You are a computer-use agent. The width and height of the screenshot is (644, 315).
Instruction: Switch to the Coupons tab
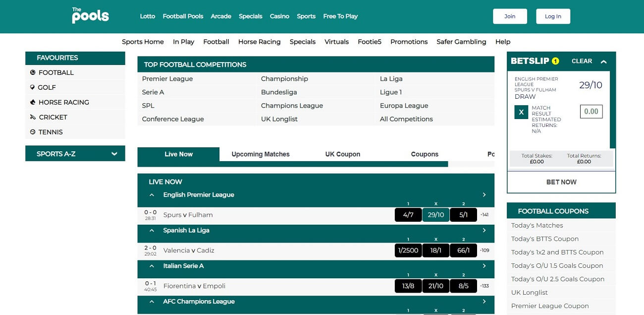point(425,154)
